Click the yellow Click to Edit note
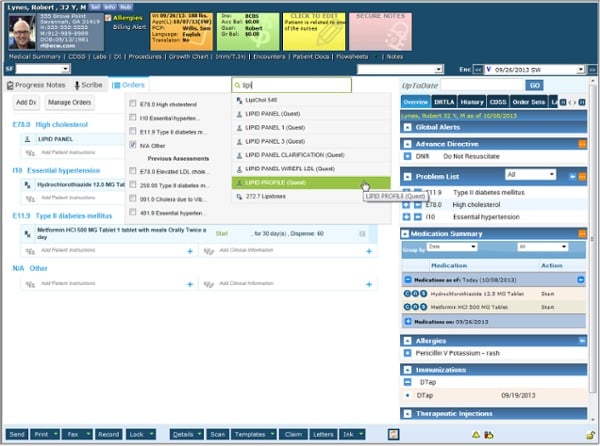600x446 pixels. point(314,30)
